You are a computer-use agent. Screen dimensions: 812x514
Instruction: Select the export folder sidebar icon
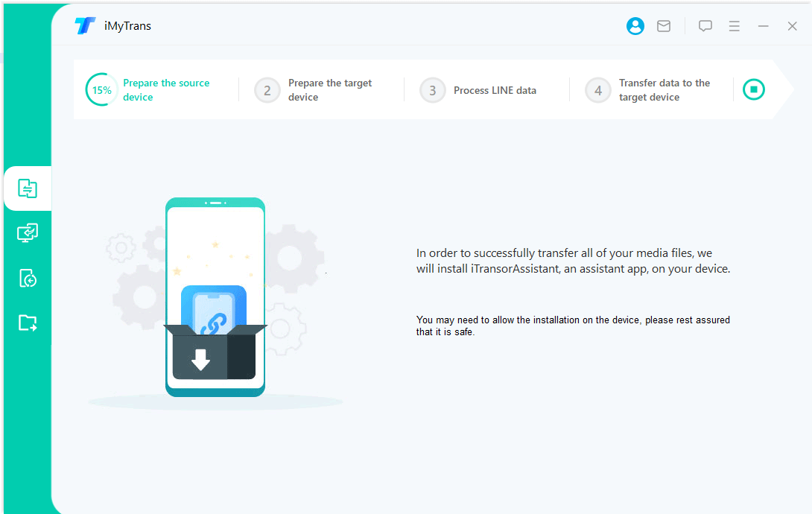coord(28,323)
